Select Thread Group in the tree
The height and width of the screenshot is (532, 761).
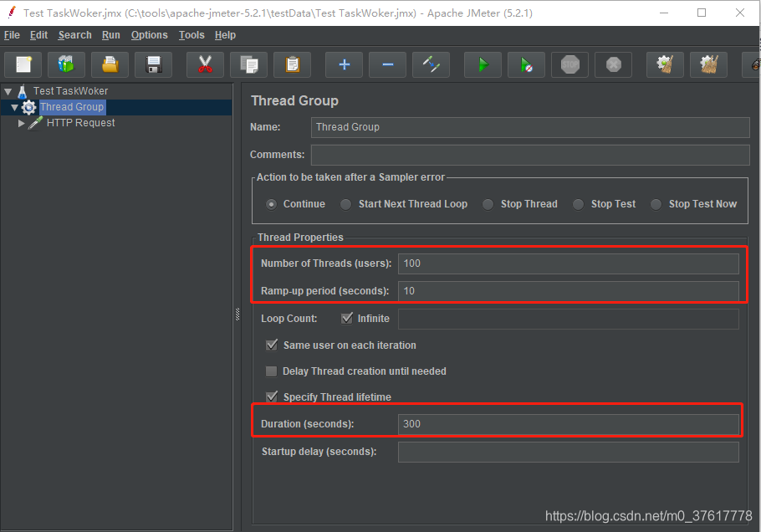(x=72, y=107)
